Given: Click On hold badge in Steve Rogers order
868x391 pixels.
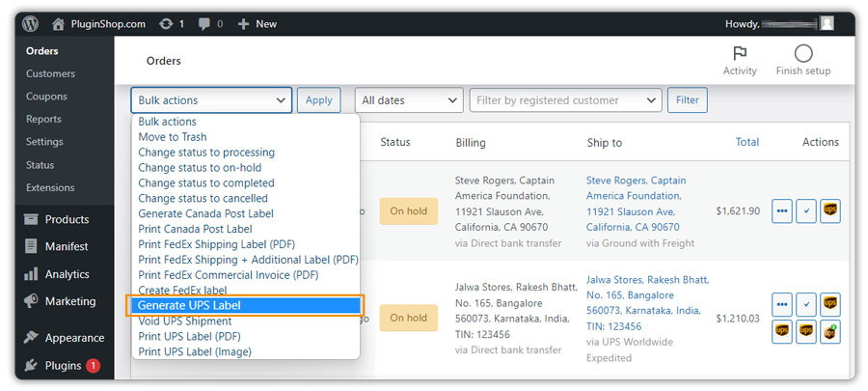Looking at the screenshot, I should point(409,211).
